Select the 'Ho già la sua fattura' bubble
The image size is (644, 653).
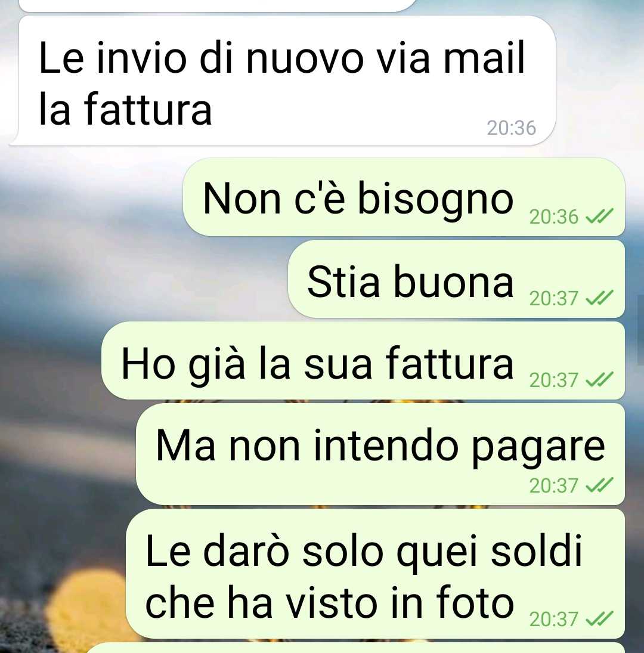(x=363, y=360)
